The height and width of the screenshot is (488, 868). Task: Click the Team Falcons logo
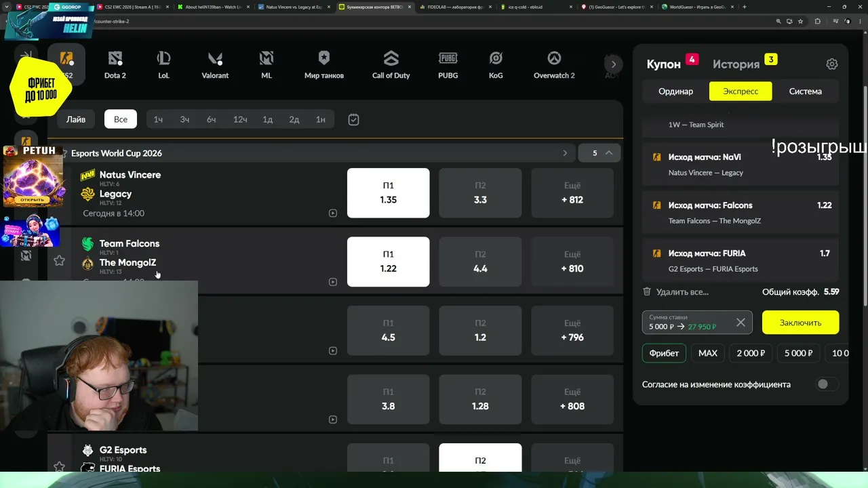[87, 244]
